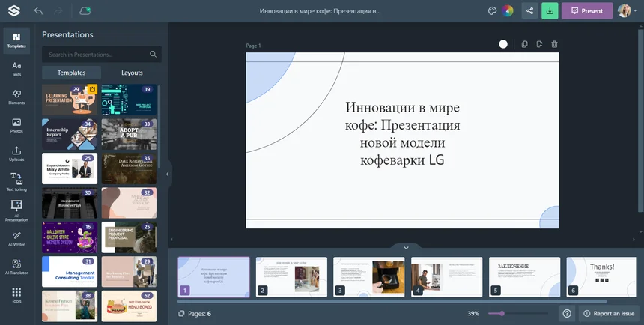
Task: Open the Elements sidebar panel
Action: pyautogui.click(x=16, y=97)
